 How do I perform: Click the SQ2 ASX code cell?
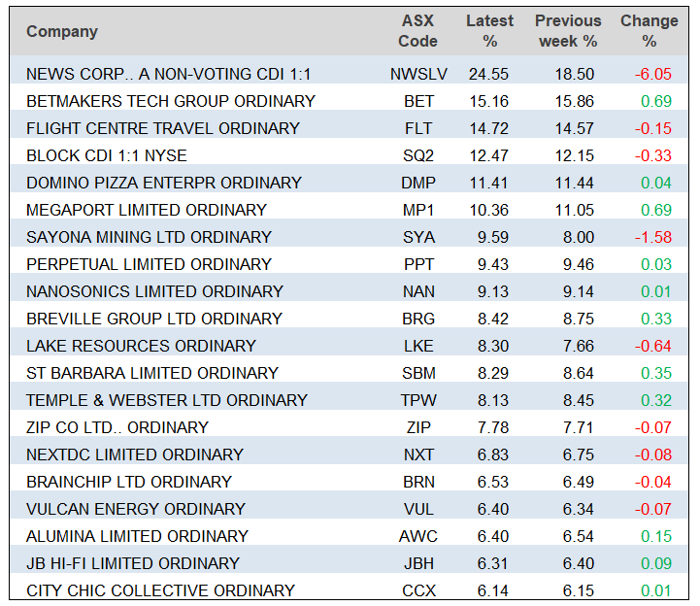click(418, 155)
